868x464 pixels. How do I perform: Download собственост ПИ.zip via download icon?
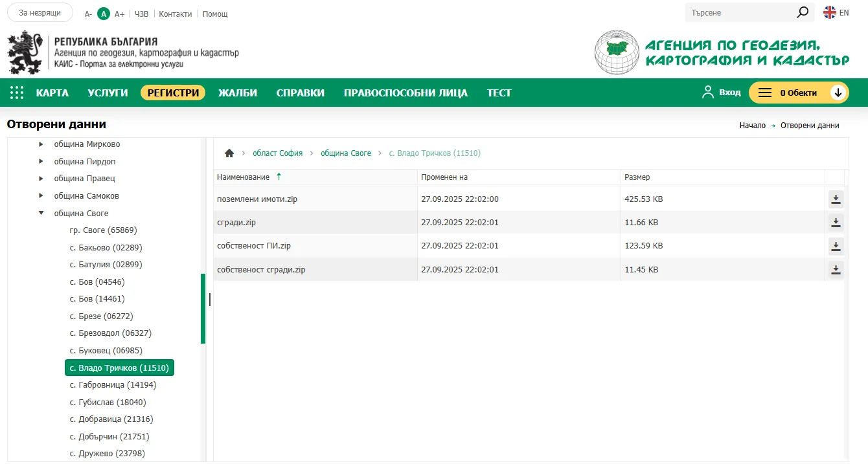click(836, 246)
